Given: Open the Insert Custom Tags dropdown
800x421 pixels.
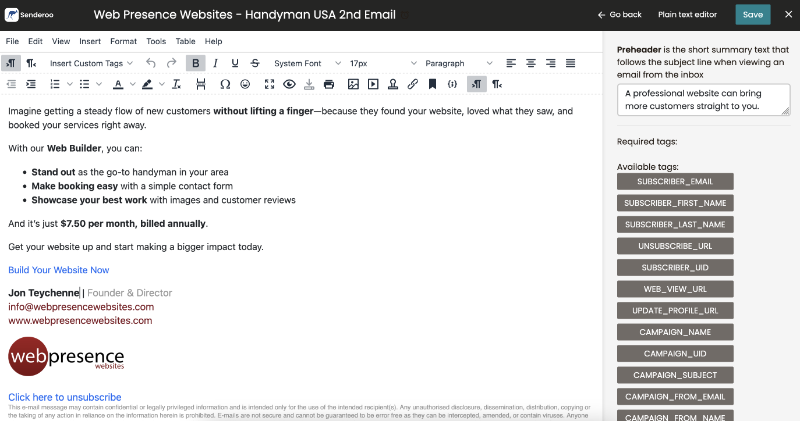Looking at the screenshot, I should tap(91, 63).
